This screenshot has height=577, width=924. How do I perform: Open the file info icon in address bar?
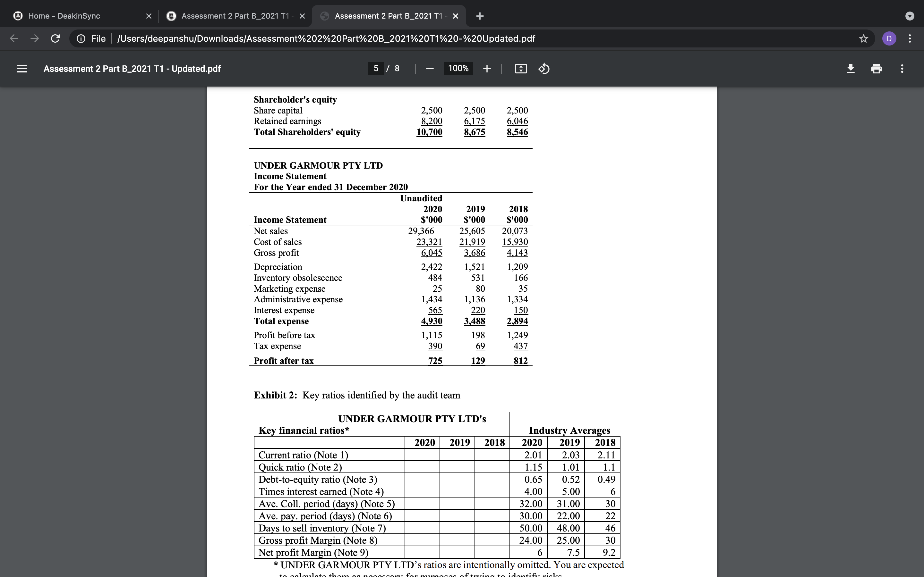pyautogui.click(x=81, y=38)
